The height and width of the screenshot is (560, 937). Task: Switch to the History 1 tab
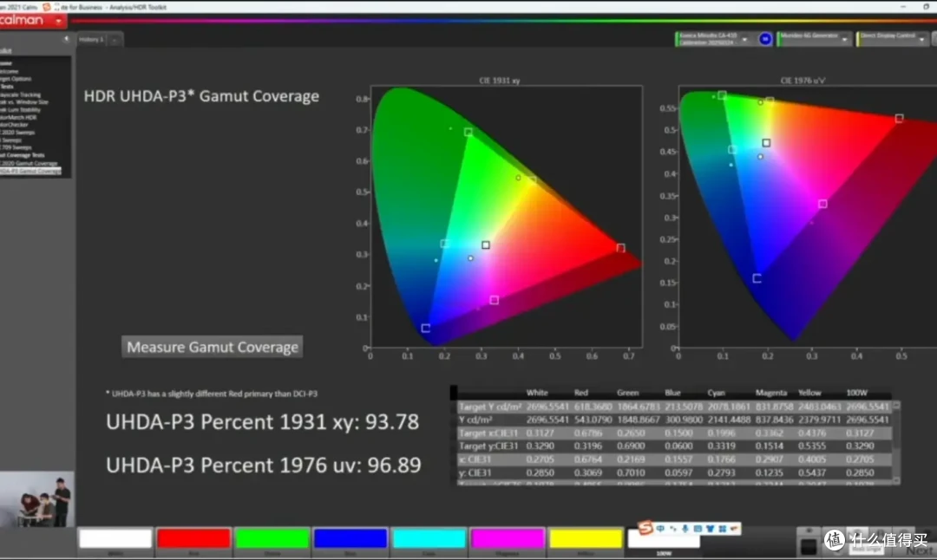(x=91, y=39)
